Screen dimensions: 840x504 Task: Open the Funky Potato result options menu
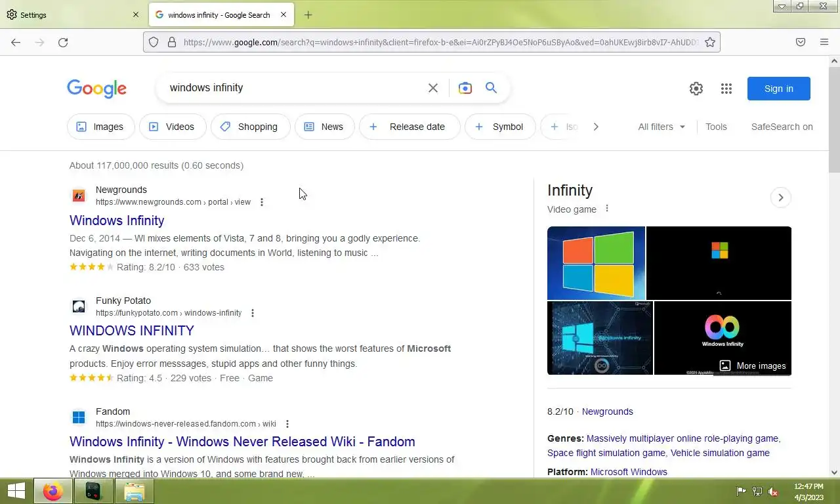253,313
